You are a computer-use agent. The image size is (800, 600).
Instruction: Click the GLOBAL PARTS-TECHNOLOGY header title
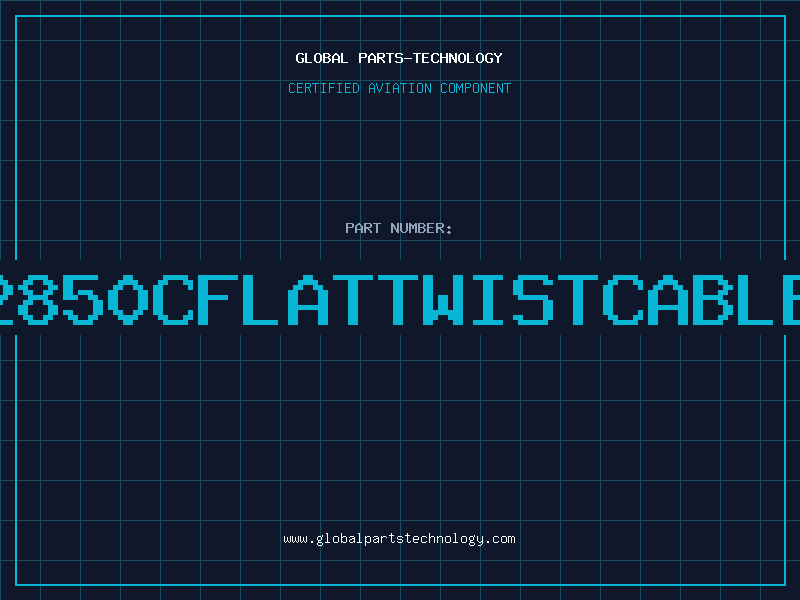[x=399, y=58]
